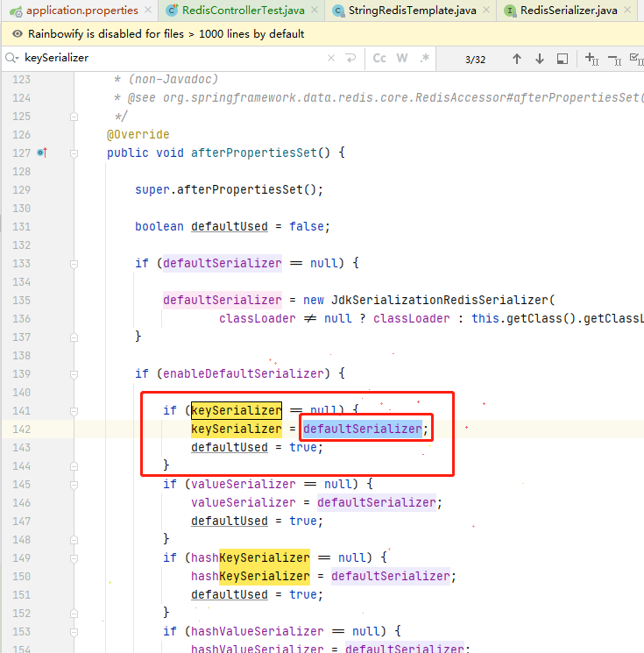Close the application.properties tab
This screenshot has width=644, height=653.
click(x=147, y=11)
